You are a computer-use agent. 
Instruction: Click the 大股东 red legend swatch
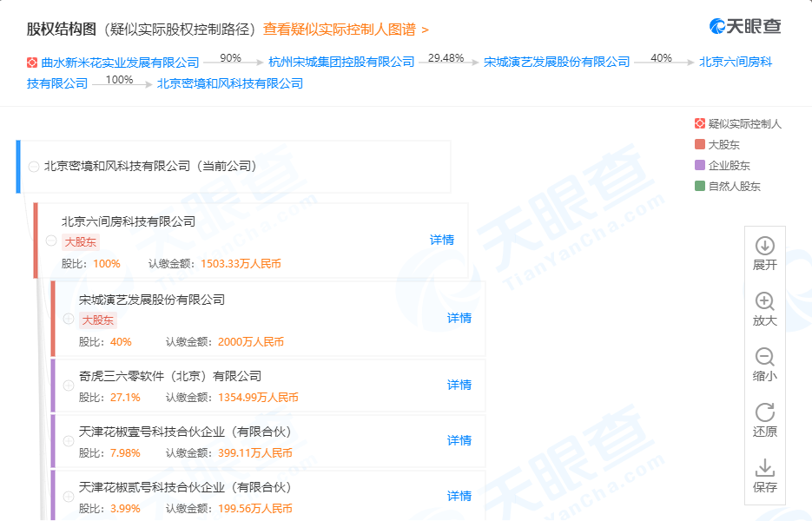click(700, 144)
